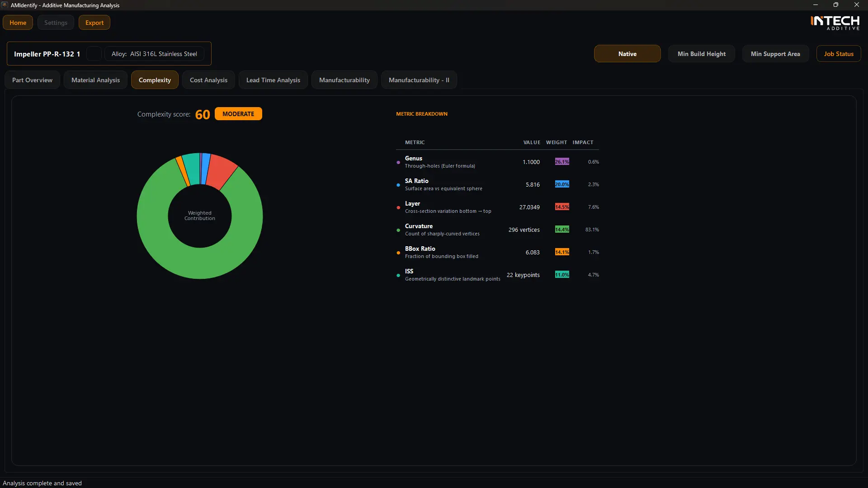
Task: Select the Complexity tab
Action: [155, 80]
